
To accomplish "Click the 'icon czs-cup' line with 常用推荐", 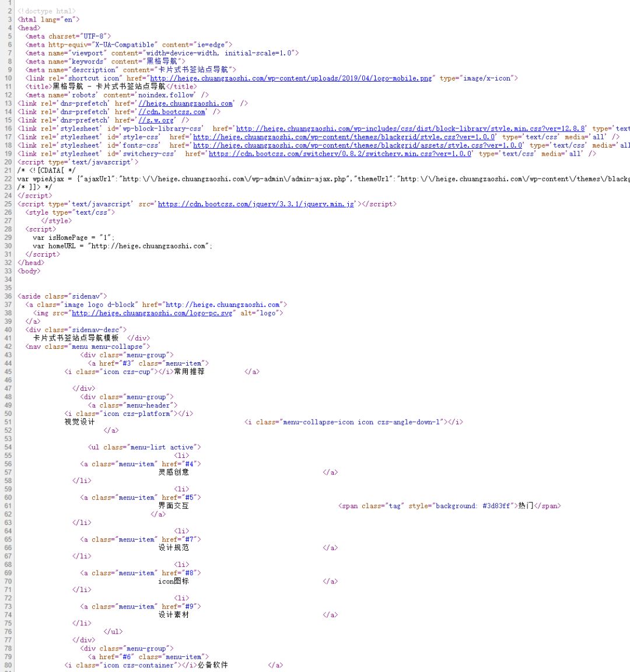I will click(x=162, y=372).
